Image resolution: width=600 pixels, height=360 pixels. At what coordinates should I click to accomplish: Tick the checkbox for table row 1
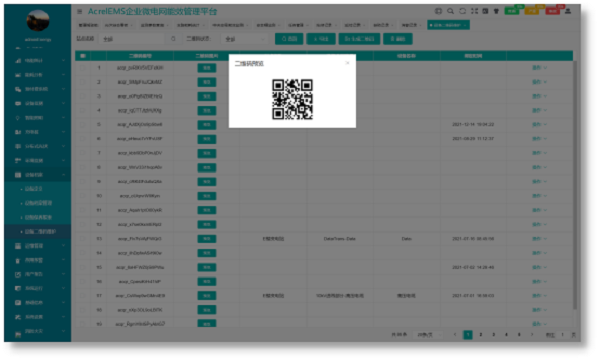[x=83, y=68]
